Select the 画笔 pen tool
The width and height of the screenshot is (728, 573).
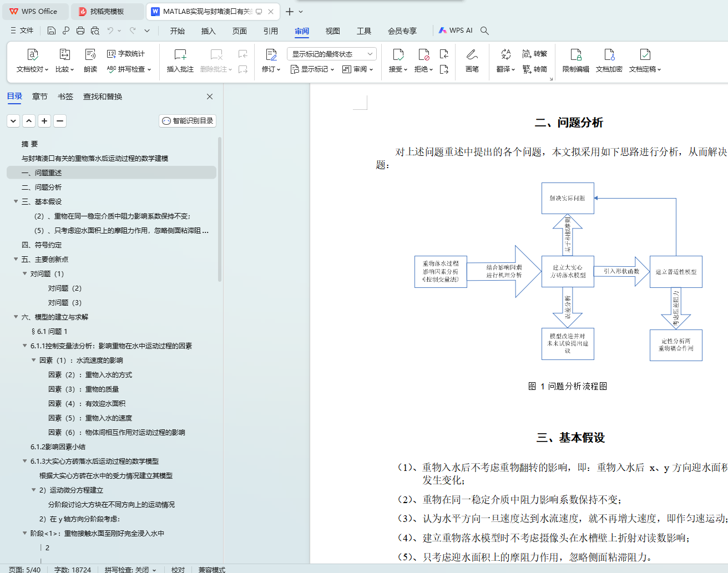[472, 60]
